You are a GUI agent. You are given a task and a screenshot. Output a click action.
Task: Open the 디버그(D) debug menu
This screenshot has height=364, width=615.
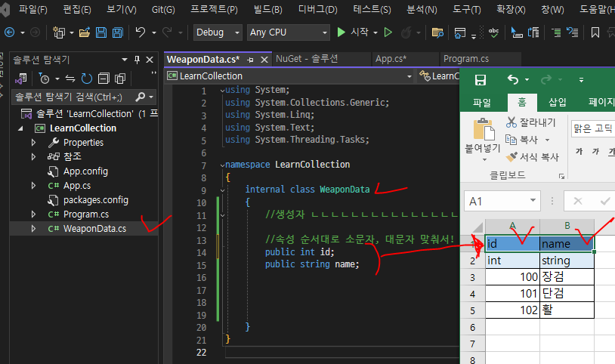(x=317, y=9)
